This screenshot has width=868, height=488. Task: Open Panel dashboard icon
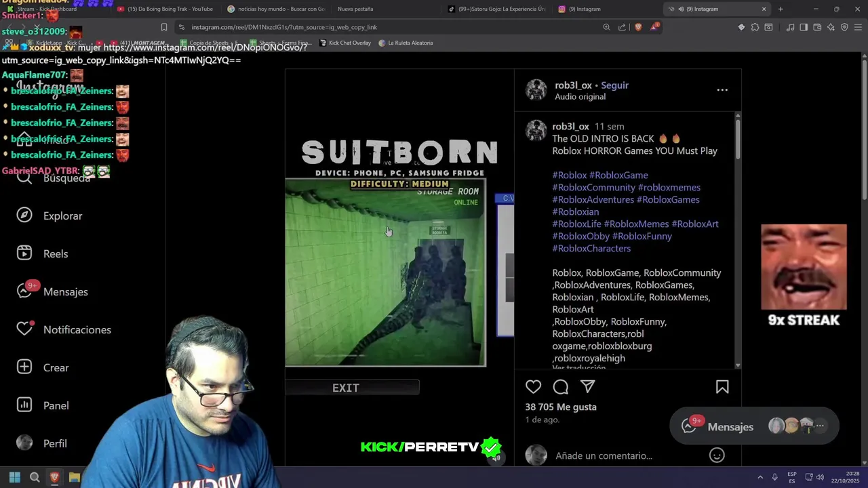(24, 405)
